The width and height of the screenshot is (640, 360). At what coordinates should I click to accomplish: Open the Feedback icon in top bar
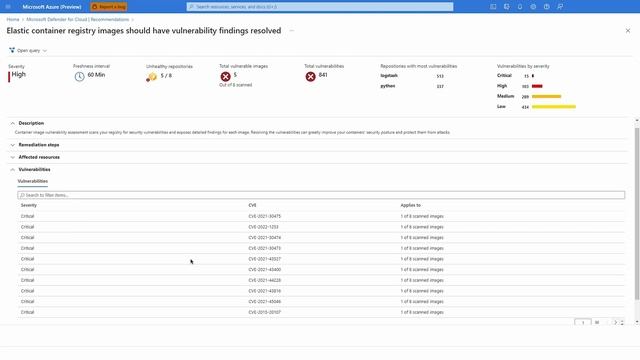pos(560,7)
